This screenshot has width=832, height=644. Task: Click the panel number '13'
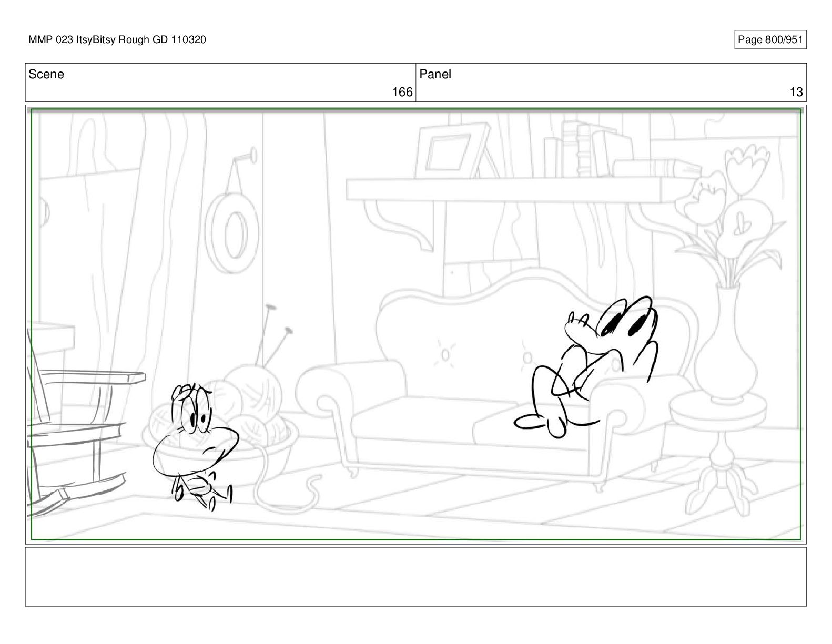[796, 92]
